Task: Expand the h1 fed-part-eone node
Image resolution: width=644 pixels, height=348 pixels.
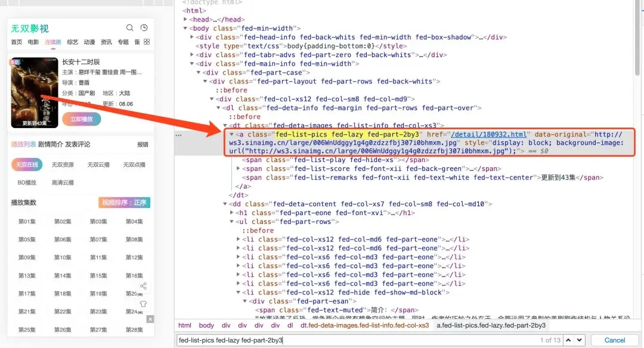Action: point(233,213)
